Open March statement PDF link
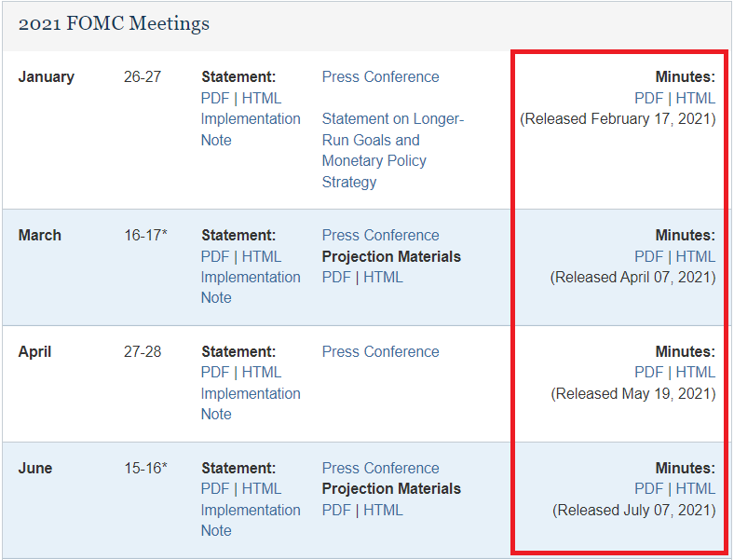Screen dimensions: 734x560 (215, 256)
